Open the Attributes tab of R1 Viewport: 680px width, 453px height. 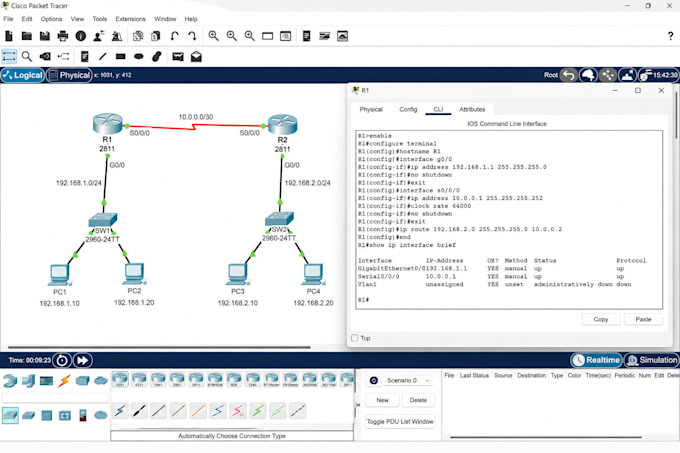tap(472, 109)
